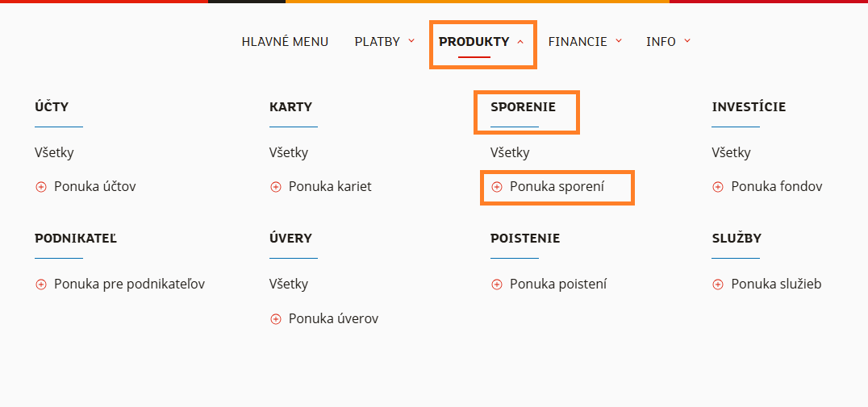Click Všetky under the Úvery heading
868x407 pixels.
[x=289, y=284]
